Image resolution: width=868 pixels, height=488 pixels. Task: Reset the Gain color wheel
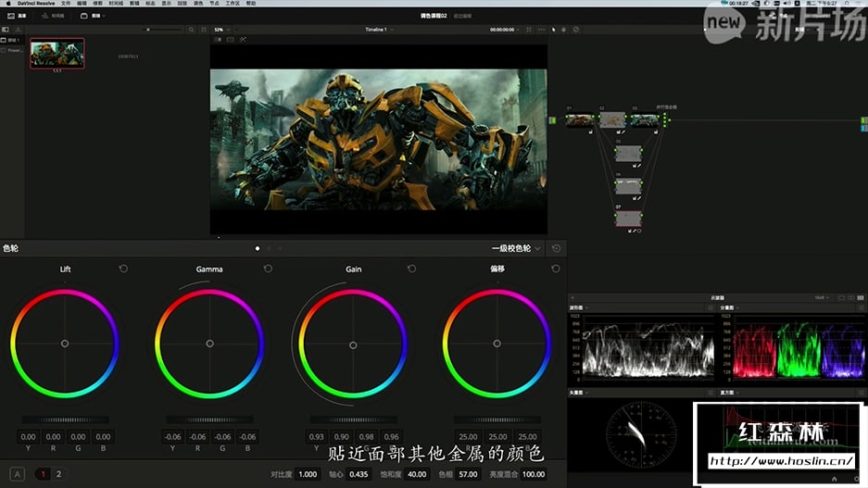pos(412,269)
